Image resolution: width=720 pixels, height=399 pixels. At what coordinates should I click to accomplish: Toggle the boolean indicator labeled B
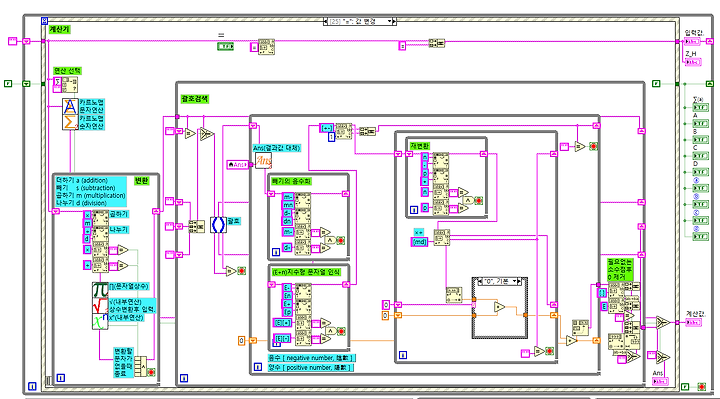tap(701, 140)
